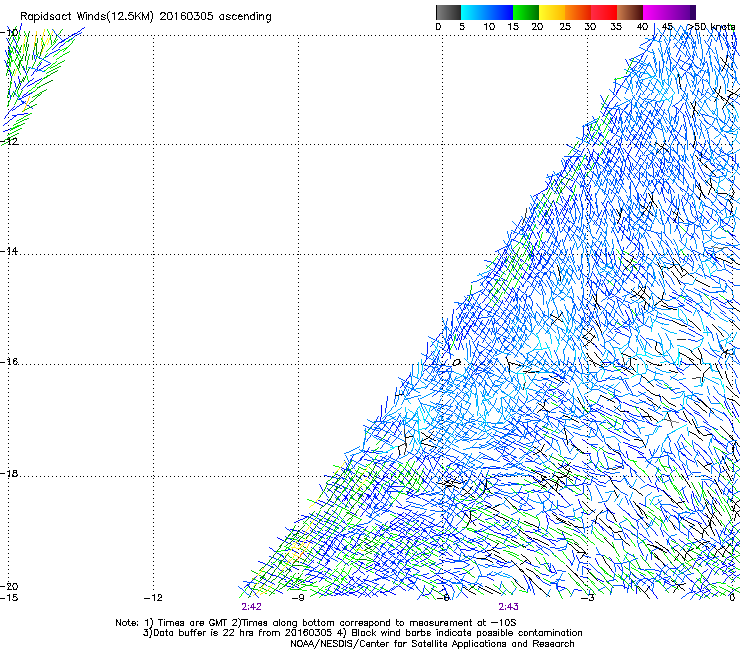Click the small island outline near -16 latitude
740x650 pixels.
456,363
